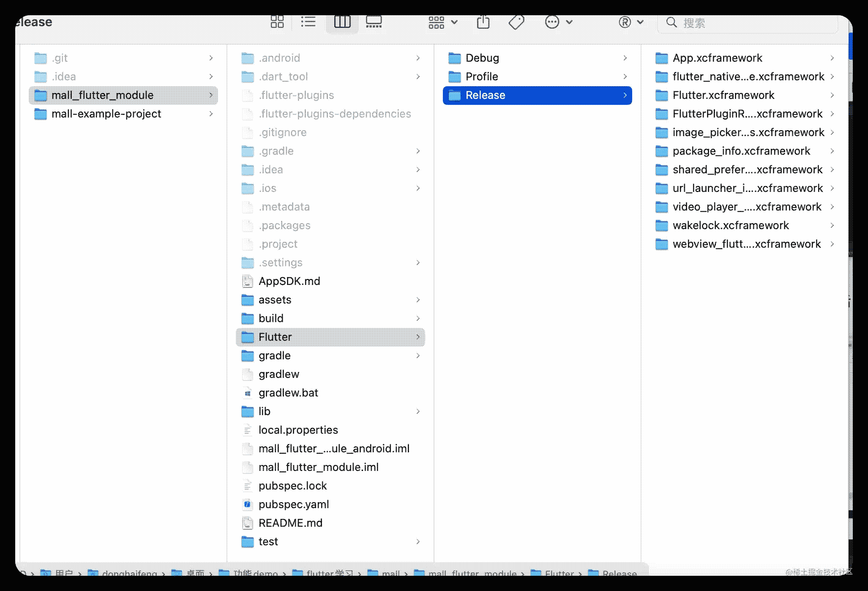Click the Release item in path bar
868x591 pixels.
[613, 573]
